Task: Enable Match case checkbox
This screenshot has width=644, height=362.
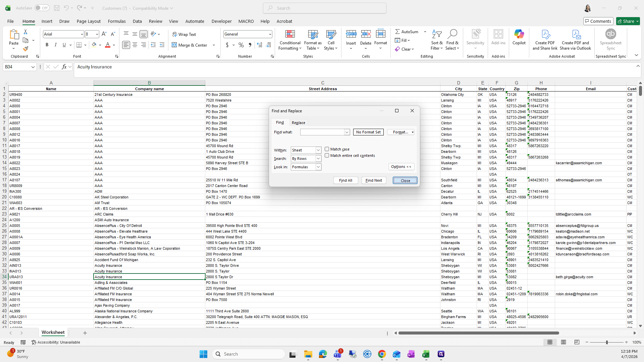Action: [x=327, y=149]
